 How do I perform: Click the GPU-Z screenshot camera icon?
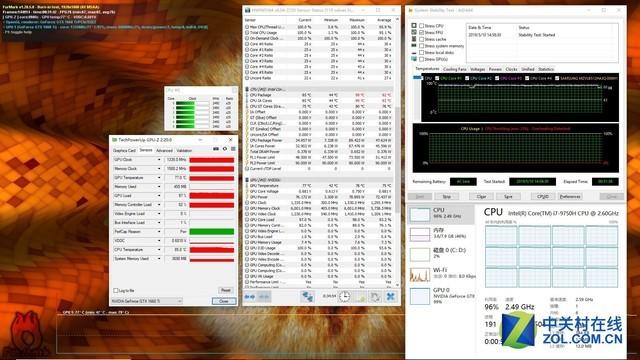point(216,149)
